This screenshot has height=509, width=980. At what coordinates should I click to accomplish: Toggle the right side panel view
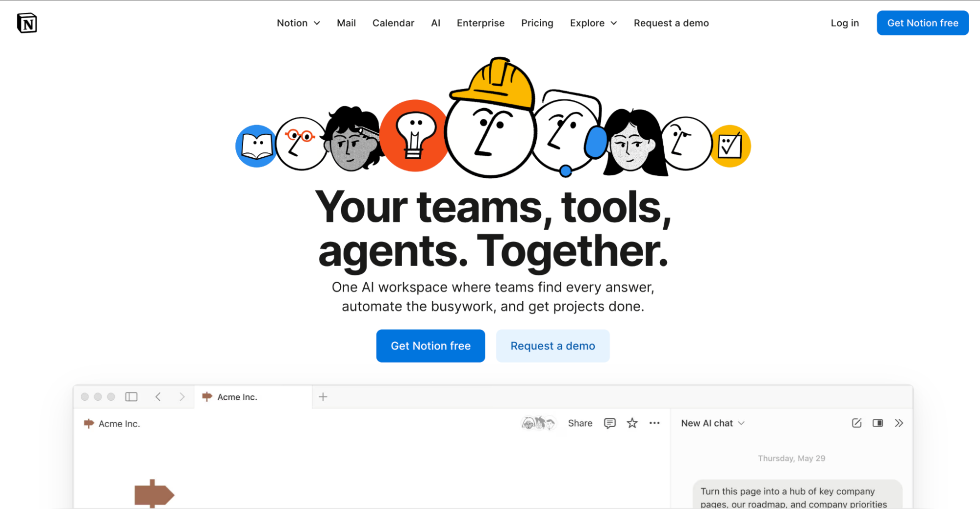(x=878, y=423)
